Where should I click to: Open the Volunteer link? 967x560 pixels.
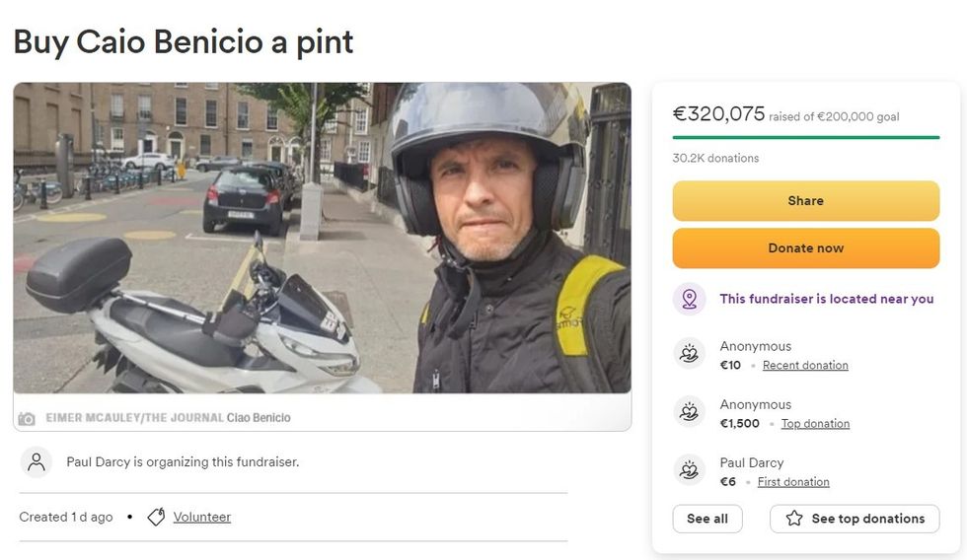tap(202, 517)
